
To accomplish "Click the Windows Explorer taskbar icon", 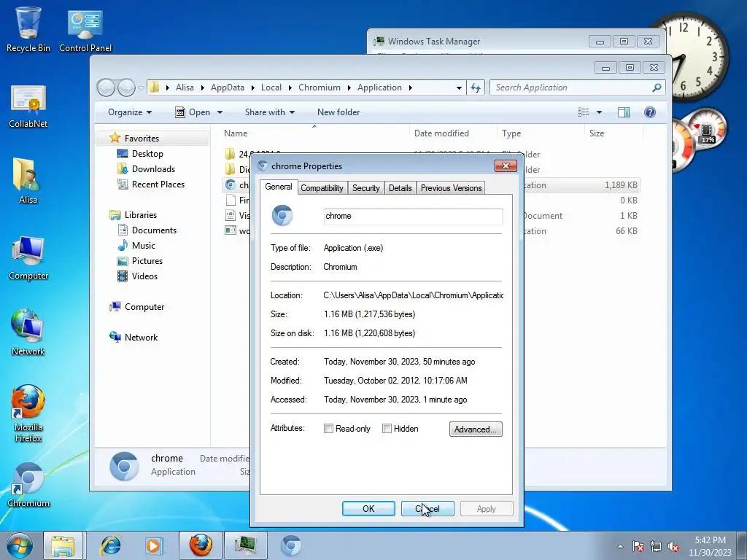I will click(63, 545).
